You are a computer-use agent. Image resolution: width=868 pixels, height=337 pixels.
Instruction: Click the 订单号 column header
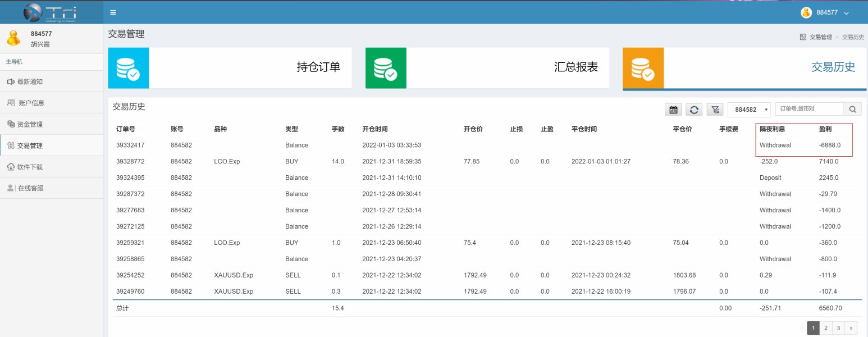[x=126, y=129]
